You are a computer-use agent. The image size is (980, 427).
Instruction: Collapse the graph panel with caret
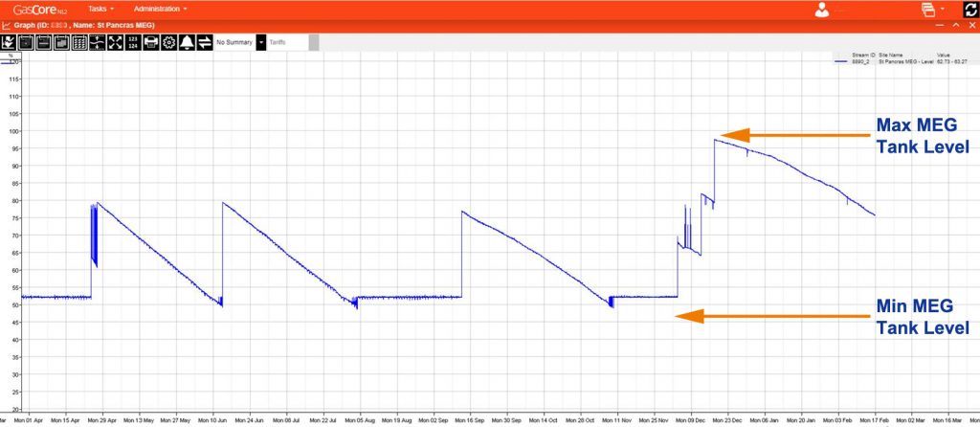pyautogui.click(x=956, y=25)
